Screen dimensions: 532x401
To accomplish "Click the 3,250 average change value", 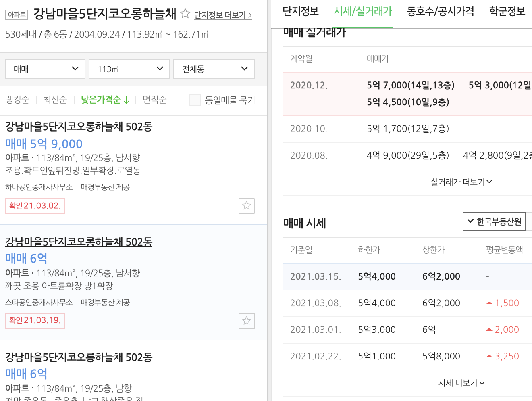I will coord(507,356).
